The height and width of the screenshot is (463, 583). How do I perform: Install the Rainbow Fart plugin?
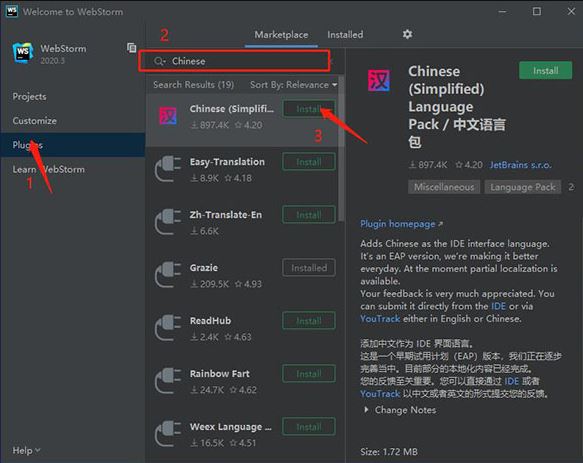(309, 374)
